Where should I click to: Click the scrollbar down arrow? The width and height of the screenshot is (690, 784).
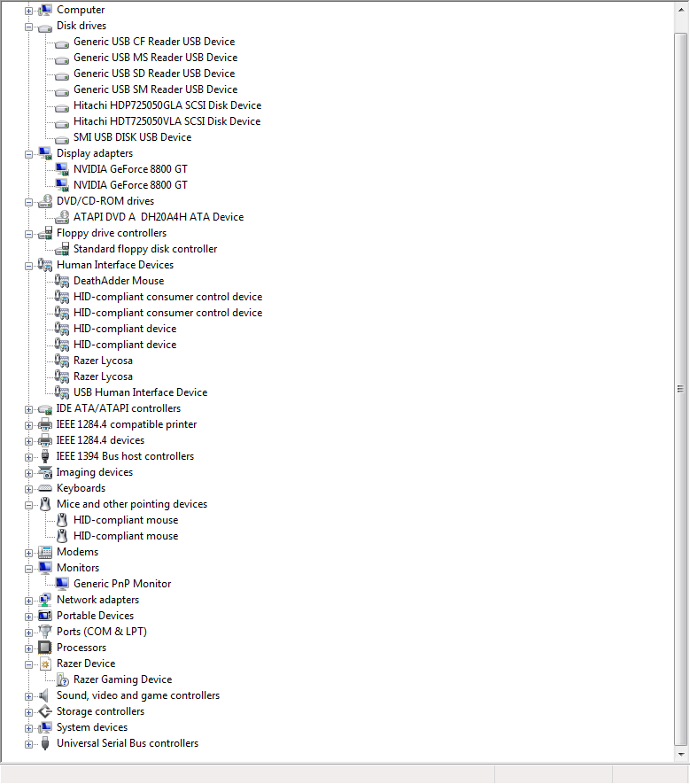[681, 754]
